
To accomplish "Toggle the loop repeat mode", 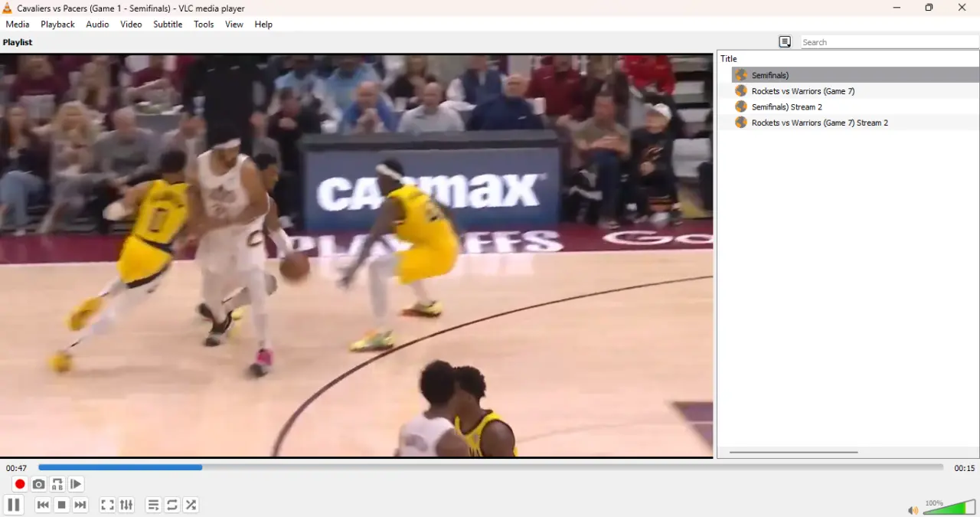I will pyautogui.click(x=172, y=505).
